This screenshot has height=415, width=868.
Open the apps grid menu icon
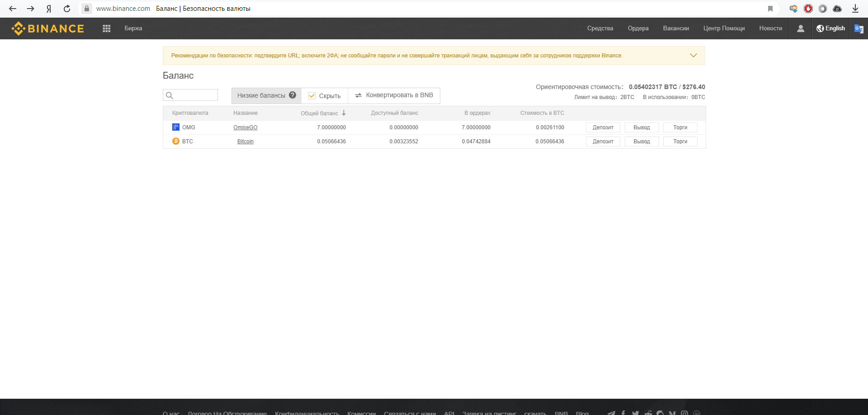tap(107, 28)
